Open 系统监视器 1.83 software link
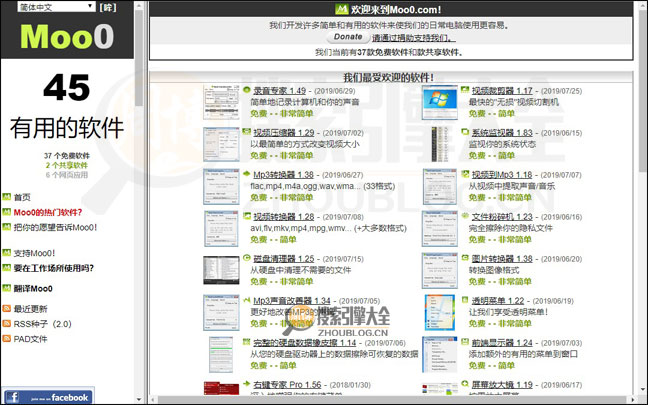Screen dimensions: 648x405 [502, 133]
